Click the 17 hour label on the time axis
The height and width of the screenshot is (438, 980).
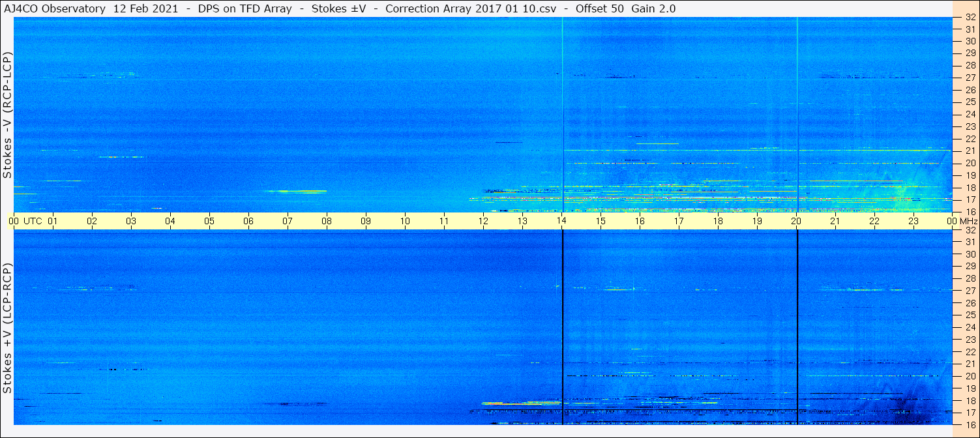click(x=679, y=221)
